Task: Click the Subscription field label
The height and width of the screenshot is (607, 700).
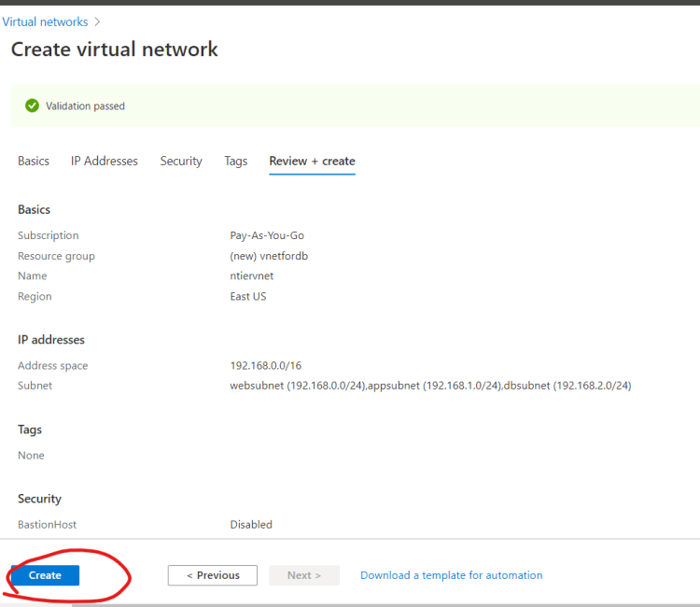Action: (49, 235)
